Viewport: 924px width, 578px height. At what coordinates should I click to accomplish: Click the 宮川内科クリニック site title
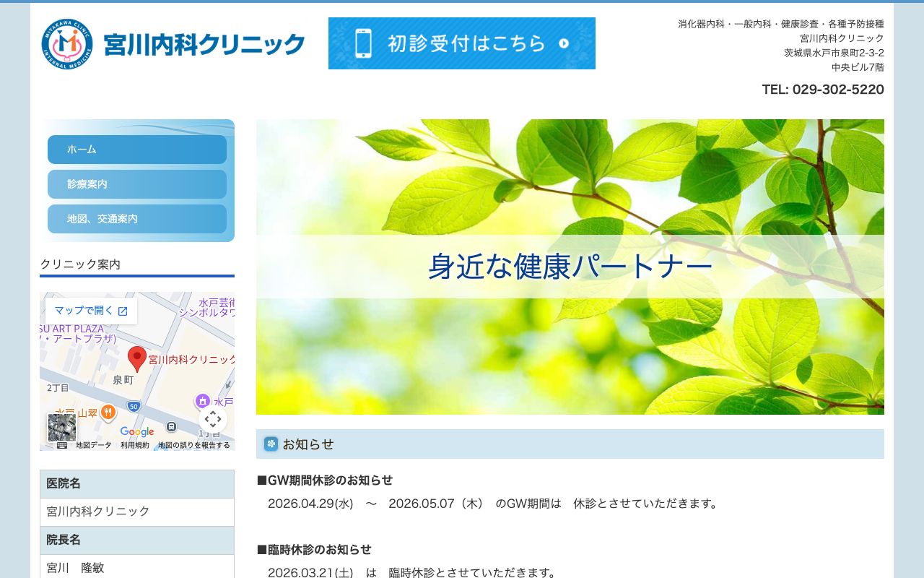point(204,45)
